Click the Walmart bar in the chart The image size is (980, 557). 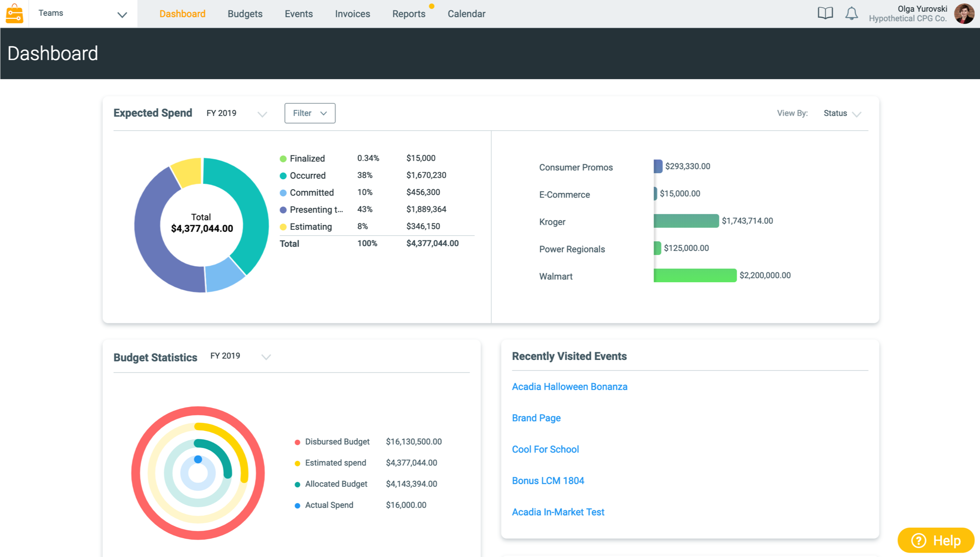pos(695,275)
